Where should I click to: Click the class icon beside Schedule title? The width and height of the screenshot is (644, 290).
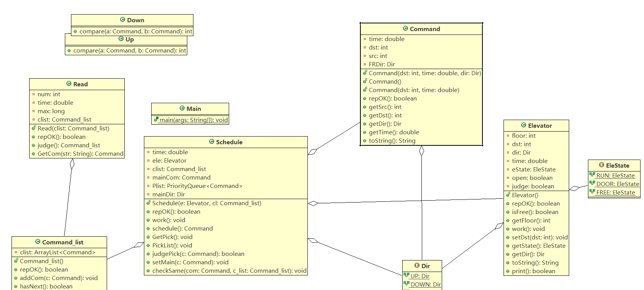click(211, 142)
